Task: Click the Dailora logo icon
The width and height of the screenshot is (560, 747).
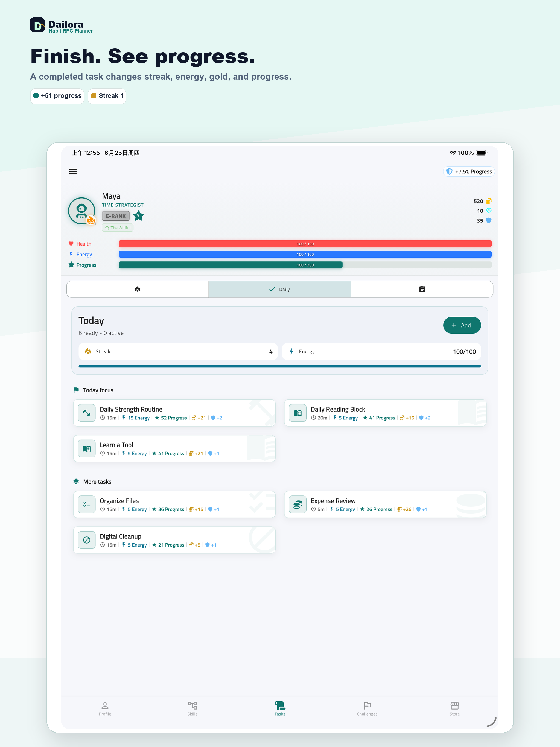Action: pyautogui.click(x=37, y=25)
